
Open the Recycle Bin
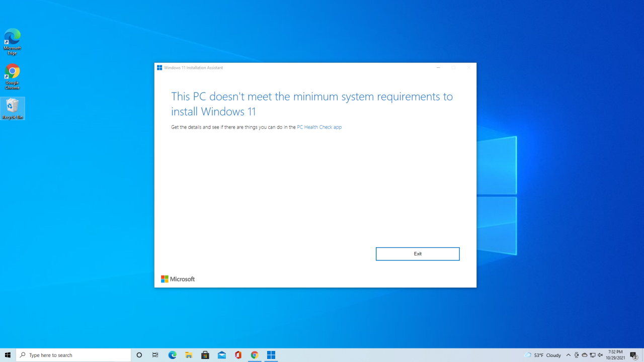(x=12, y=106)
